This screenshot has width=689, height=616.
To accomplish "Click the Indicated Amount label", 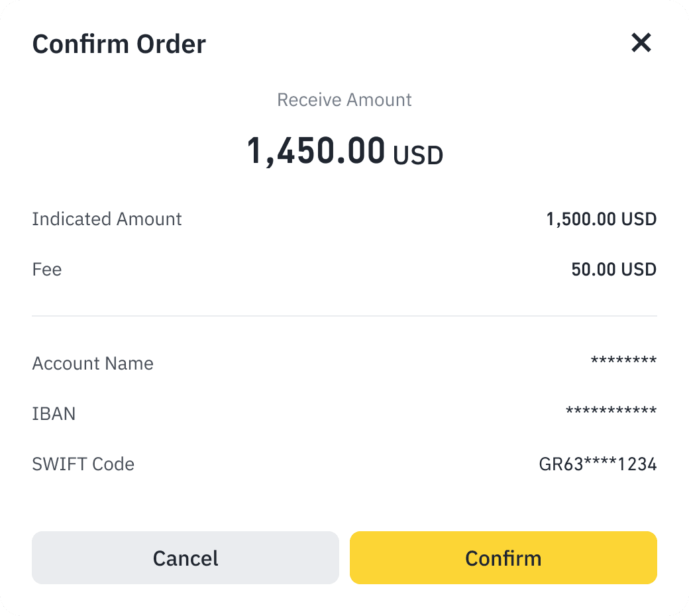I will pyautogui.click(x=107, y=219).
